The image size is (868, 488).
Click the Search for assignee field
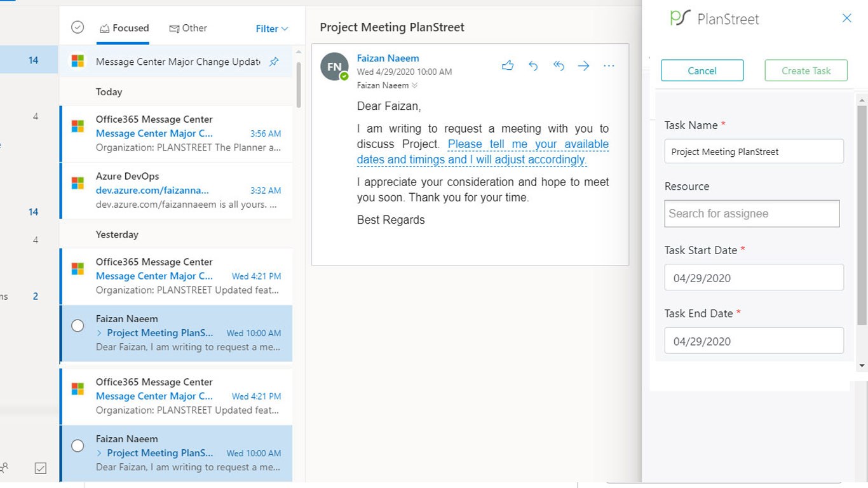coord(752,213)
